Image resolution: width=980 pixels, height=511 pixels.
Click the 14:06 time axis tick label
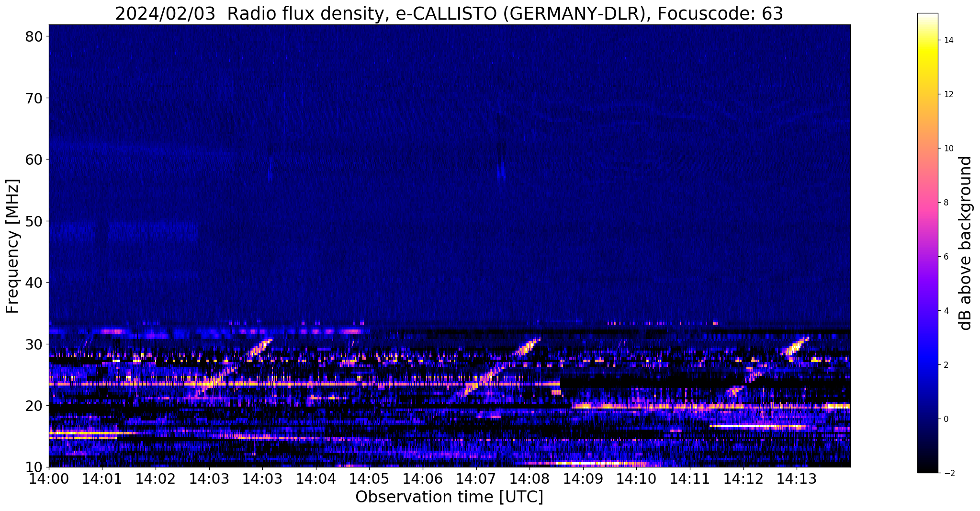pos(423,479)
